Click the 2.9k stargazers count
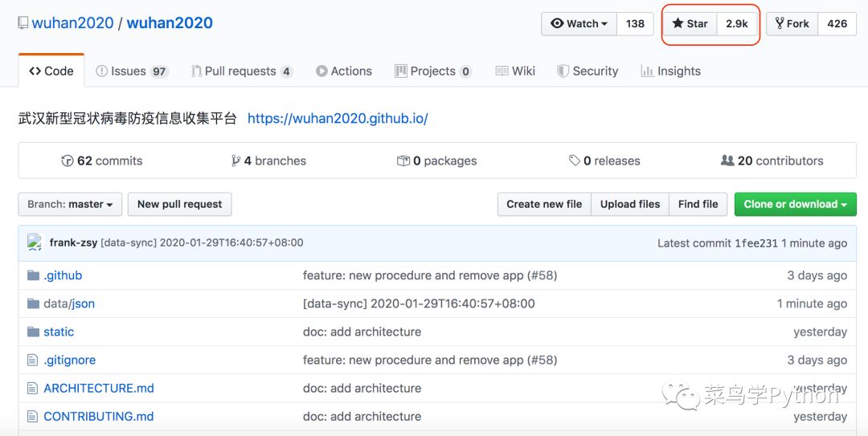The height and width of the screenshot is (436, 868). tap(737, 24)
